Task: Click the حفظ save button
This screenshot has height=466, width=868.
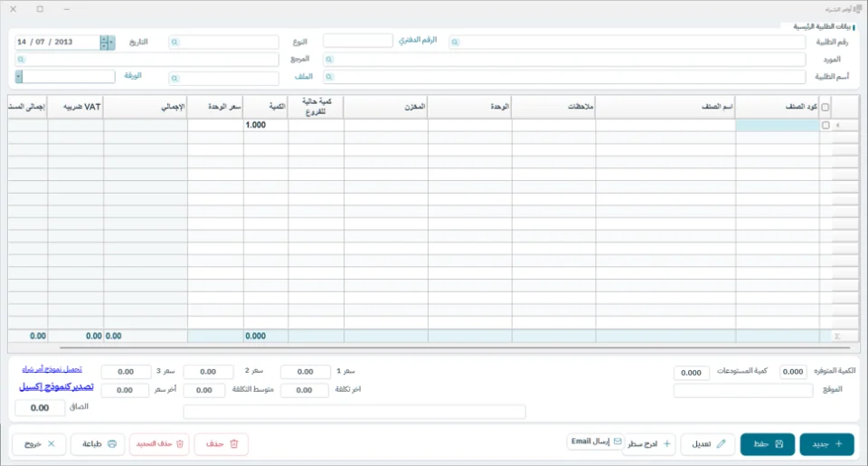Action: pos(768,444)
